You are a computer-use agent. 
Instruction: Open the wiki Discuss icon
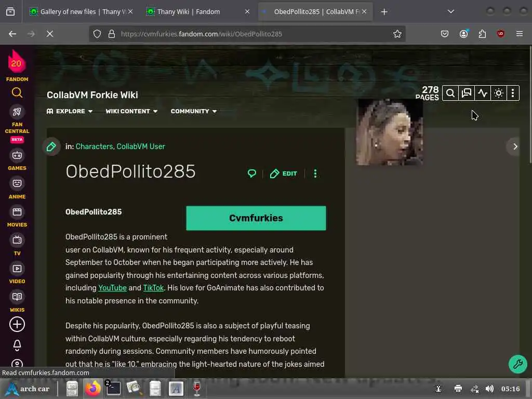(467, 93)
